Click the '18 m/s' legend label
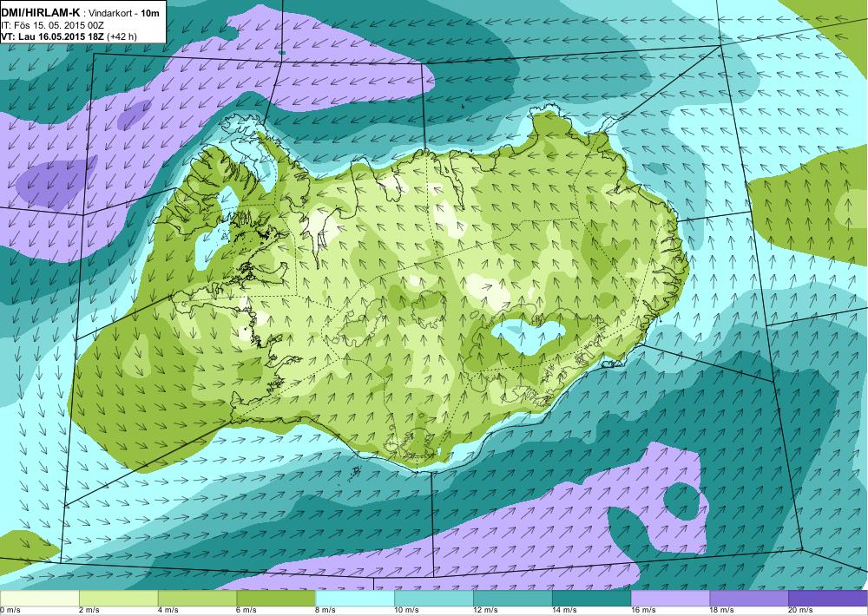 pyautogui.click(x=722, y=611)
